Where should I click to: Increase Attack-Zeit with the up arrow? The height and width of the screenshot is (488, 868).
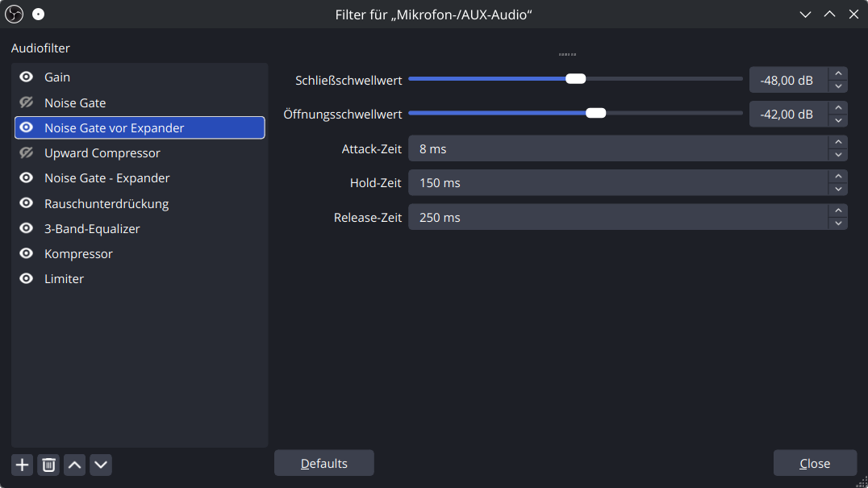[x=838, y=142]
